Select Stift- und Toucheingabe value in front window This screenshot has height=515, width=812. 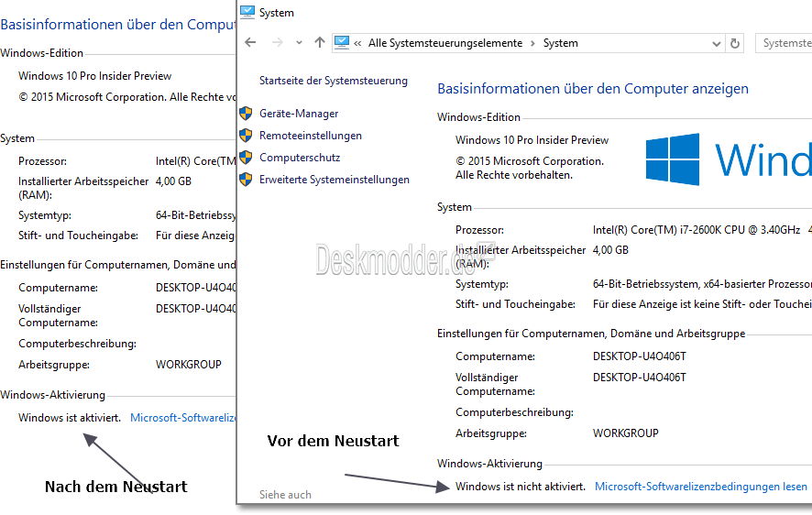tap(702, 304)
